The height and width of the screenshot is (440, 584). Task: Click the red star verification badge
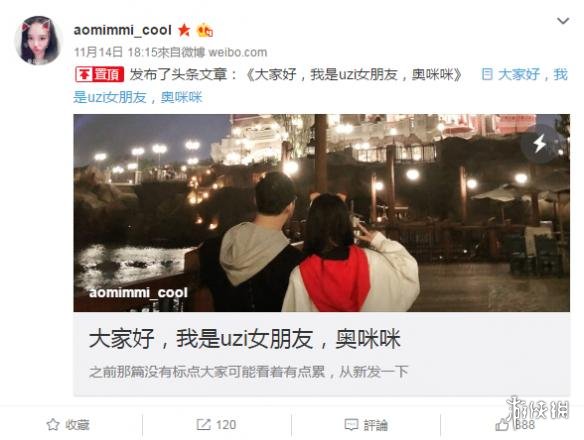[x=184, y=30]
